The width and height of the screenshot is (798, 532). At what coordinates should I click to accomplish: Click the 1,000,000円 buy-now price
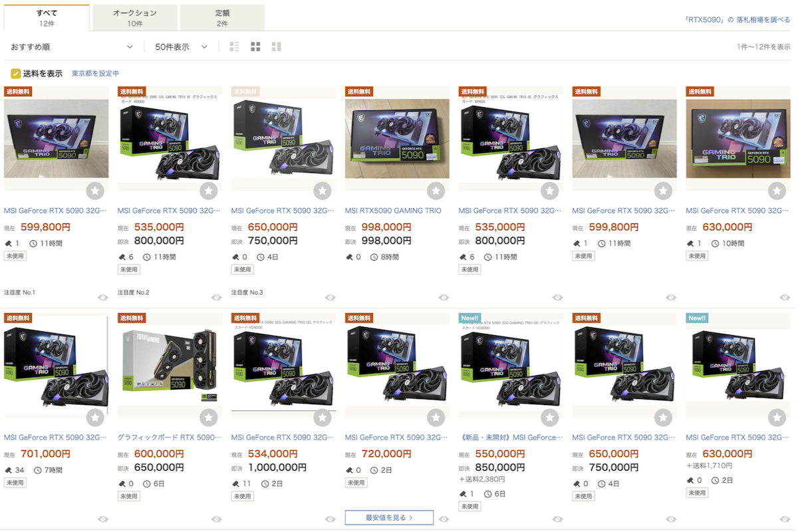click(x=278, y=467)
